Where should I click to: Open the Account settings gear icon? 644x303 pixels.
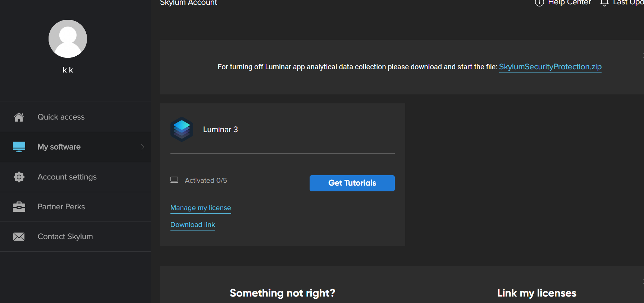coord(19,177)
